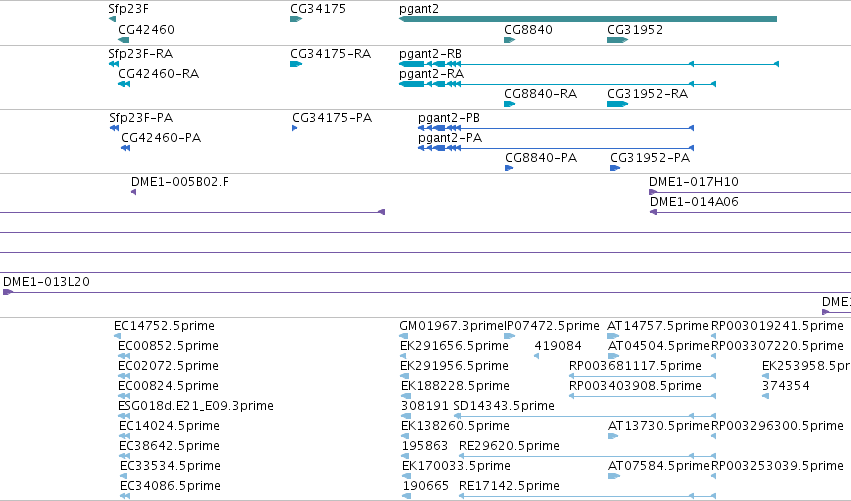
Task: Select the RE29620.5prime EST label
Action: 509,446
